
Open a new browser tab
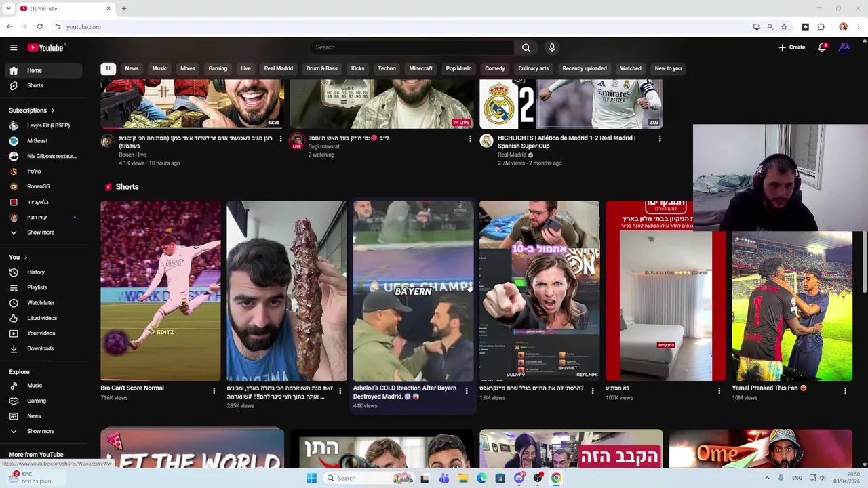pos(124,9)
